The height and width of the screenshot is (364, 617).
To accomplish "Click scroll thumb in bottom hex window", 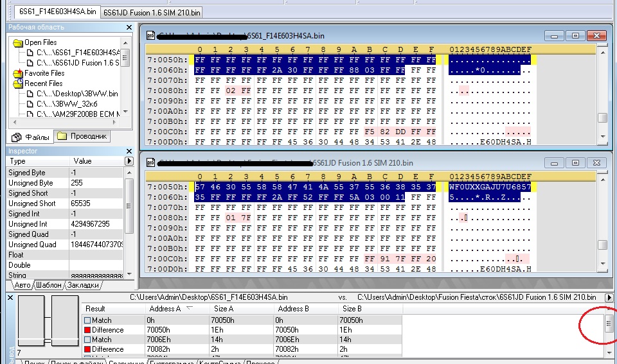I will tap(602, 245).
